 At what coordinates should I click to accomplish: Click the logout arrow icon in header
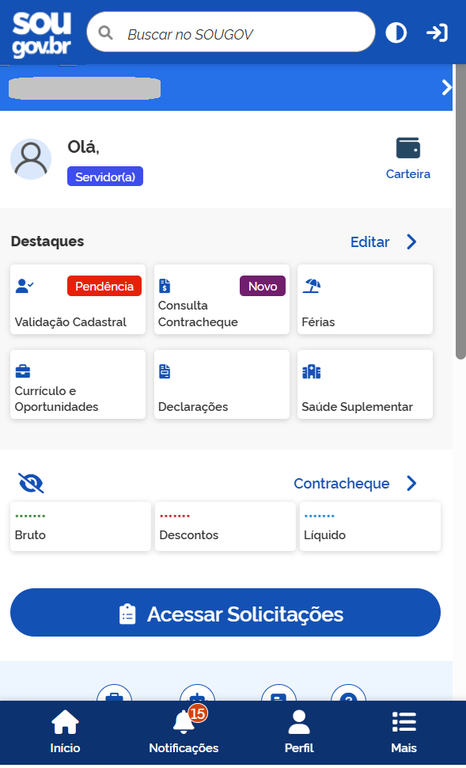(x=437, y=33)
